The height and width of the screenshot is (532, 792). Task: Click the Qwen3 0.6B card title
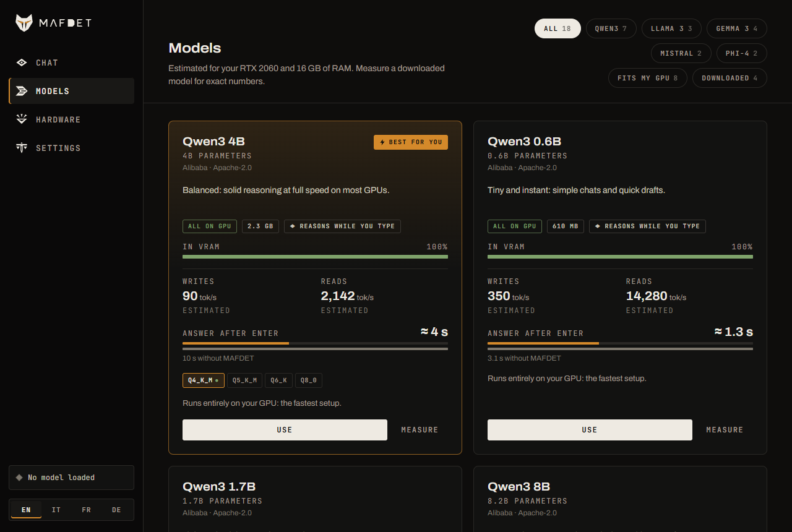tap(525, 142)
